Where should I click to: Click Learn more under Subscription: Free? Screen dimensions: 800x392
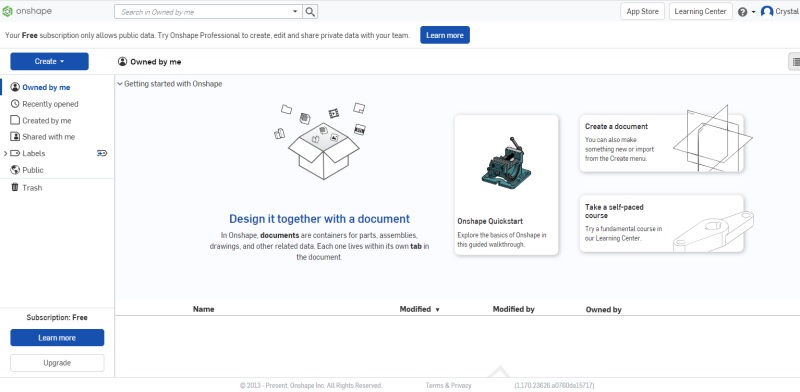(x=57, y=338)
